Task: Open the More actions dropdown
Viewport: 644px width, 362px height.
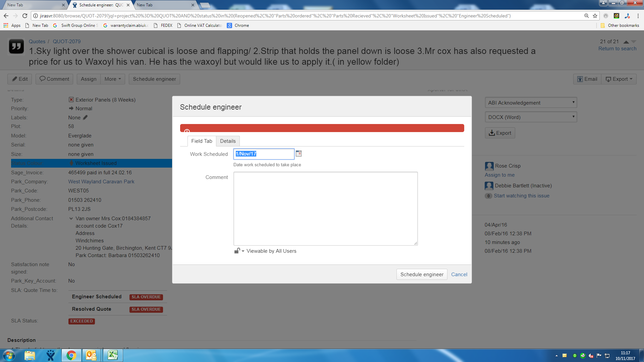Action: coord(112,79)
